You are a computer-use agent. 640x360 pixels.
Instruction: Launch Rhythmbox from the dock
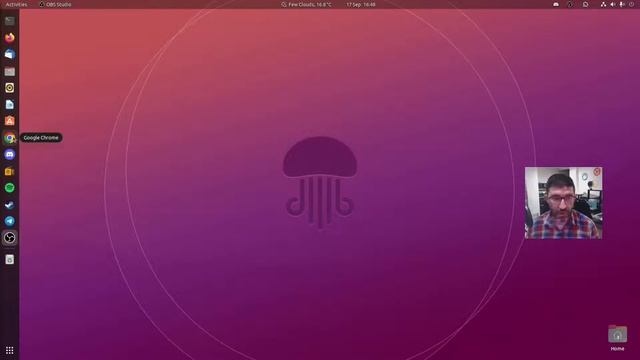(x=9, y=88)
